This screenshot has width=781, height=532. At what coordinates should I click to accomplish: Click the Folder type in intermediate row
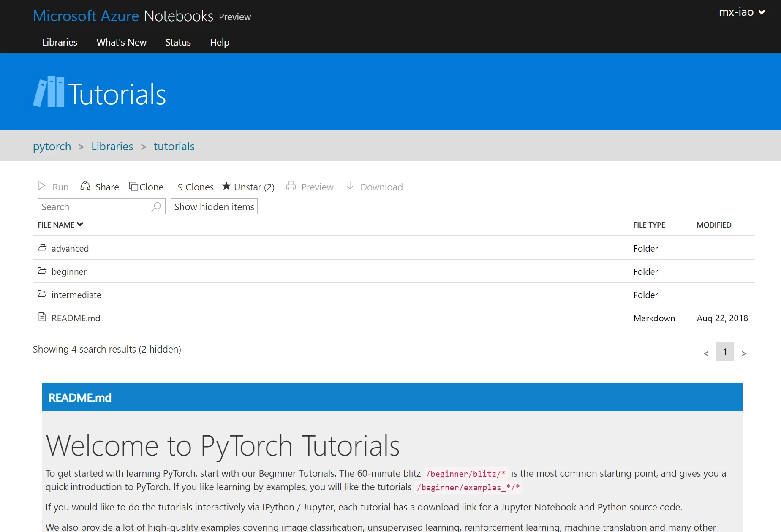pos(645,295)
